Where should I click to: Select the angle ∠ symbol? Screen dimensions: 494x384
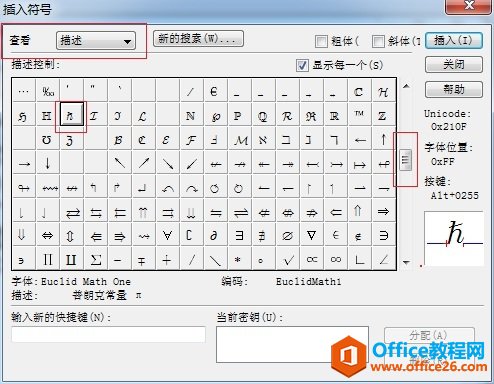click(383, 259)
